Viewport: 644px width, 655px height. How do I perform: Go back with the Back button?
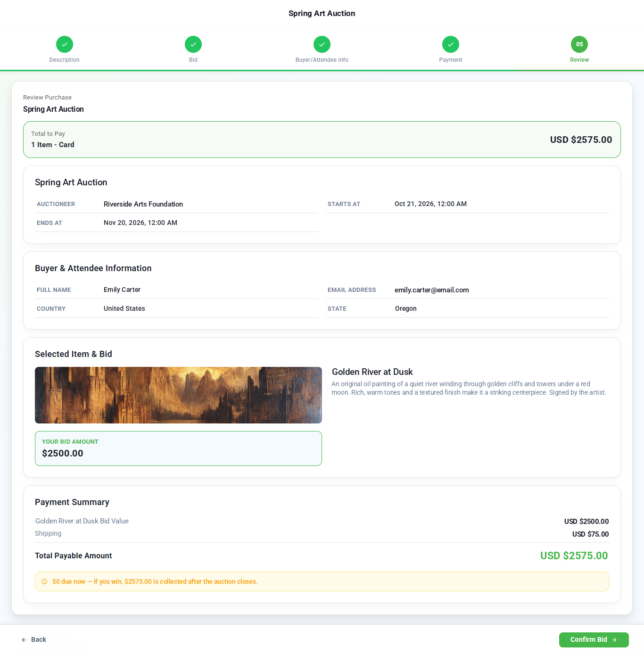(34, 640)
